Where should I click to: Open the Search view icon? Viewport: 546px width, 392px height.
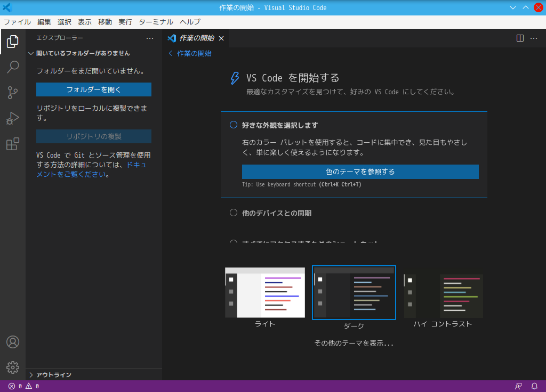13,67
